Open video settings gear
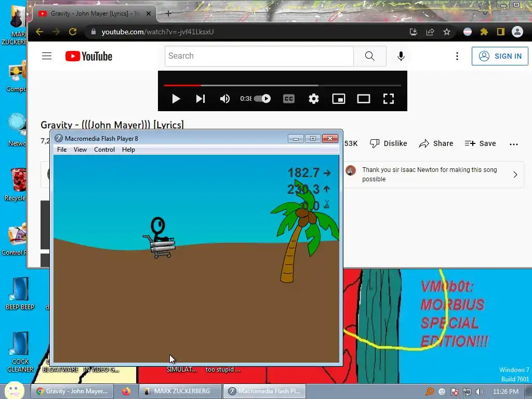This screenshot has width=532, height=399. coord(313,99)
